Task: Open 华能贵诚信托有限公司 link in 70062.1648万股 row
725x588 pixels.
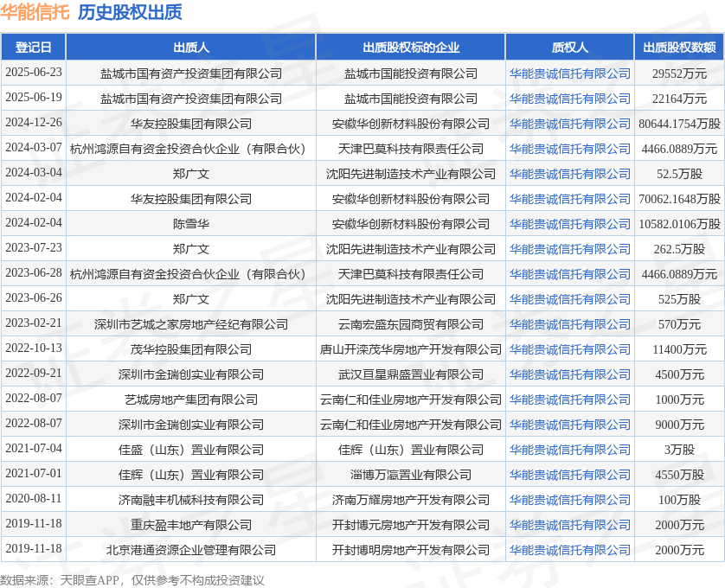Action: [569, 199]
